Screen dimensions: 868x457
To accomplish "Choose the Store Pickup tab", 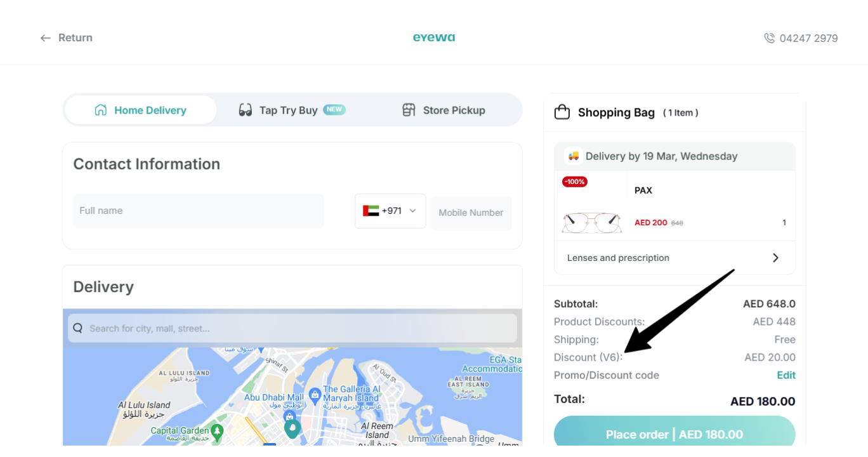I will [x=444, y=110].
